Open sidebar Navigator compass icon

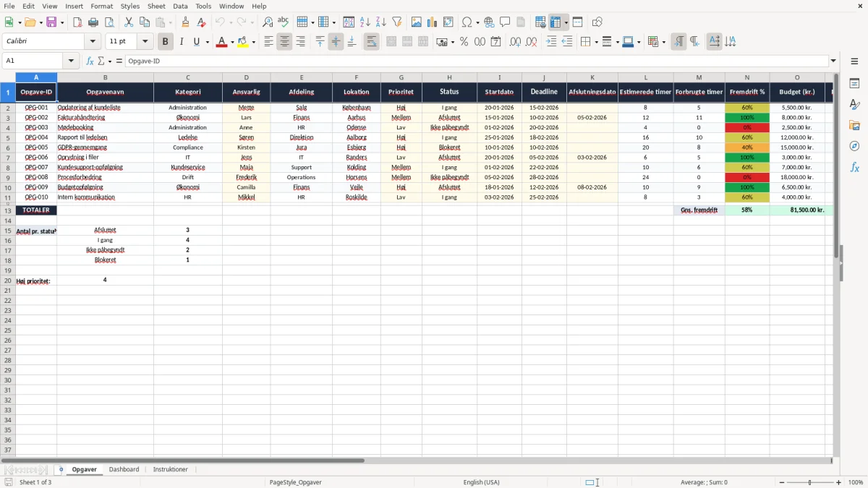[854, 146]
